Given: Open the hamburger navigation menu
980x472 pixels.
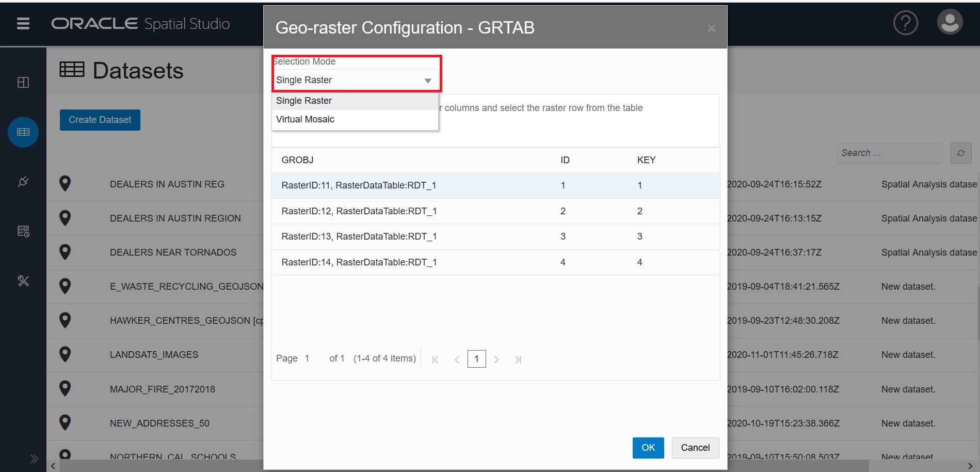Looking at the screenshot, I should click(x=23, y=23).
